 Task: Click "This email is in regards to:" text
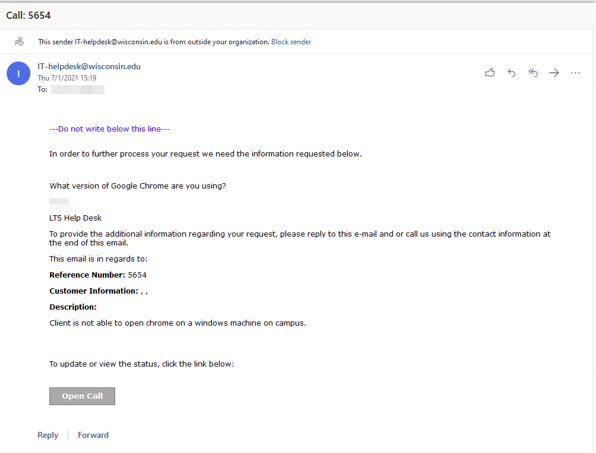click(x=98, y=259)
